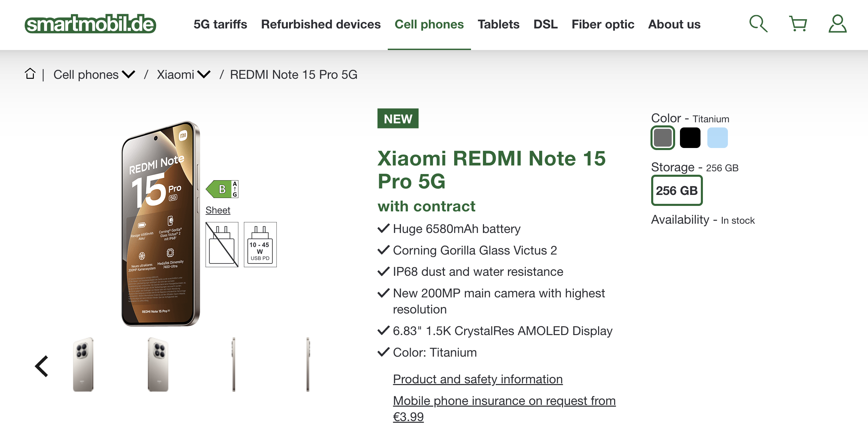The width and height of the screenshot is (868, 444).
Task: Open the 5G tariffs menu
Action: coord(220,24)
